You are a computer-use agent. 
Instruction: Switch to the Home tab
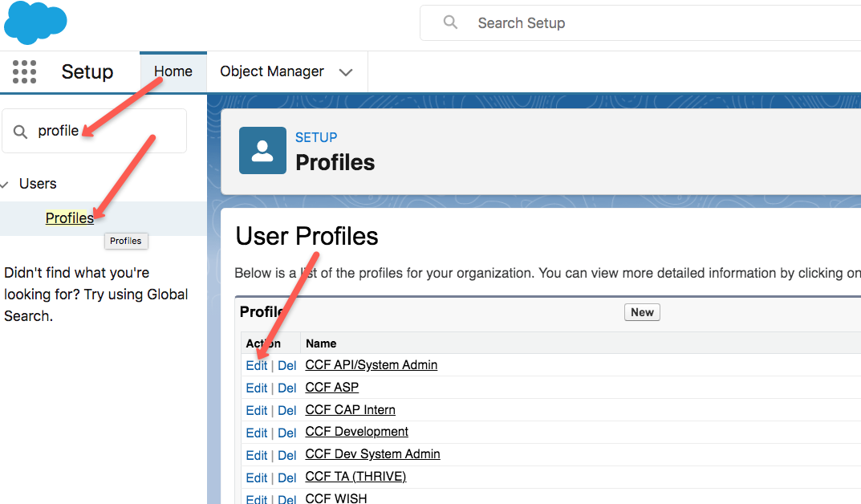click(173, 71)
